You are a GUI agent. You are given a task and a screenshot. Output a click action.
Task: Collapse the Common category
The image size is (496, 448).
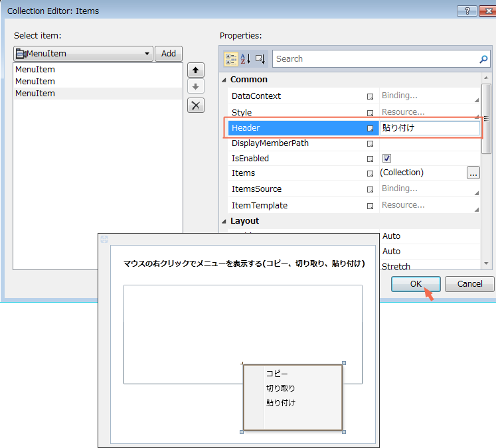(224, 80)
